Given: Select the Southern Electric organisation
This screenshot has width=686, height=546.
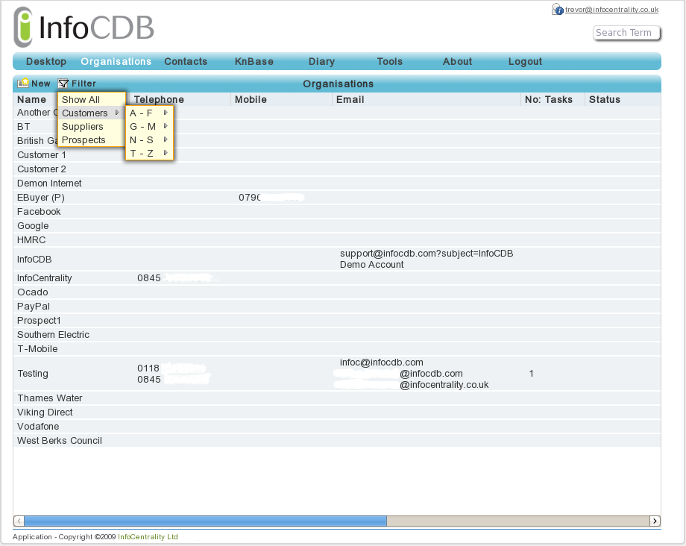Looking at the screenshot, I should tap(337, 335).
